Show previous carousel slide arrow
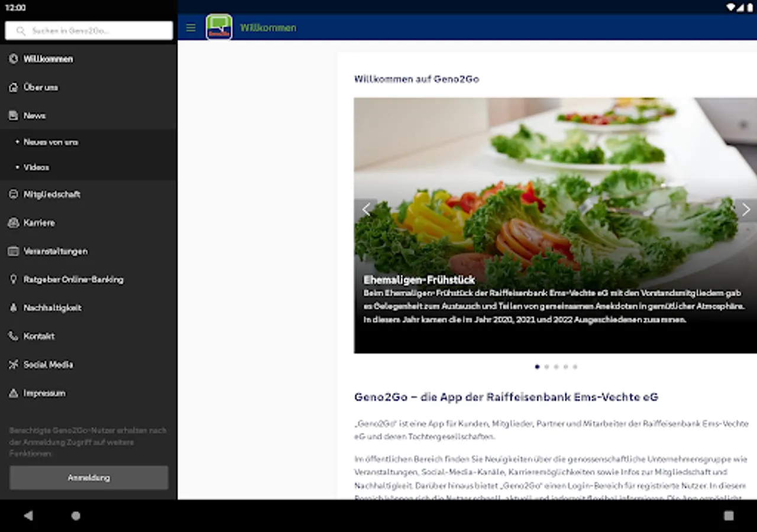 pyautogui.click(x=366, y=210)
